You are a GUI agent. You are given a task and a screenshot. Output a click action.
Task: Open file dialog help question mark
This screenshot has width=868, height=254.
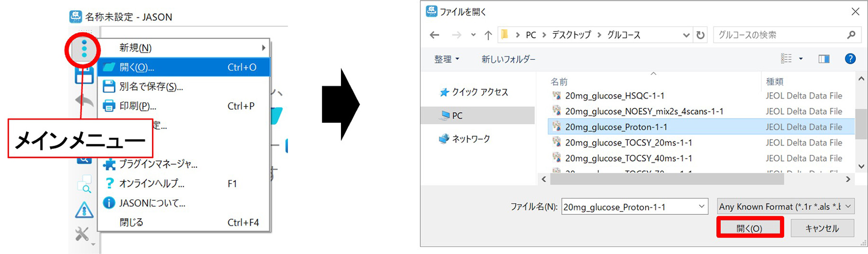[850, 59]
